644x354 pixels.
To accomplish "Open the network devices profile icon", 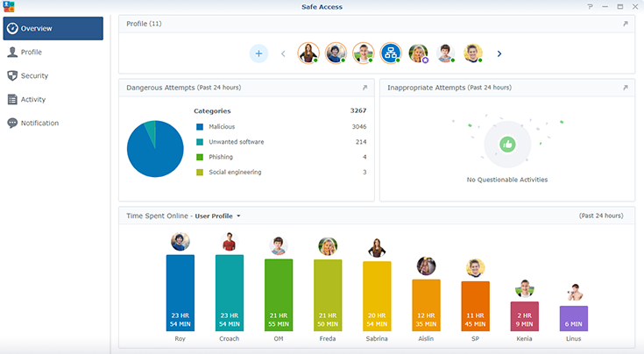I will pos(390,53).
